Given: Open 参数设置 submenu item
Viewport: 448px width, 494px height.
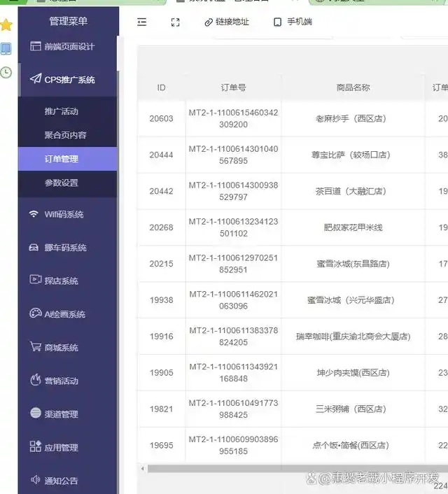Looking at the screenshot, I should pyautogui.click(x=62, y=183).
